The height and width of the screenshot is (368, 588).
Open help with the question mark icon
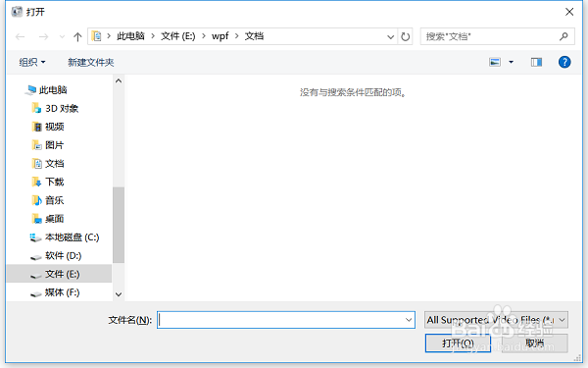pos(564,62)
